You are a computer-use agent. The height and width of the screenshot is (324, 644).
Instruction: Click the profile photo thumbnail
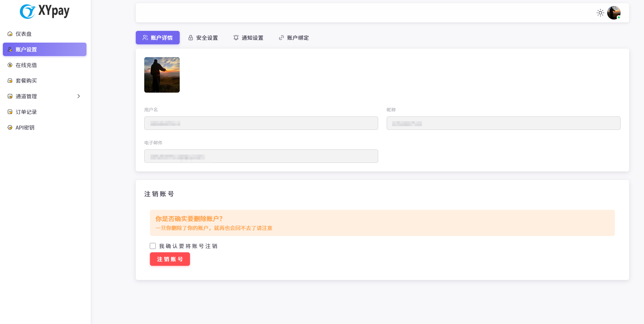coord(162,75)
